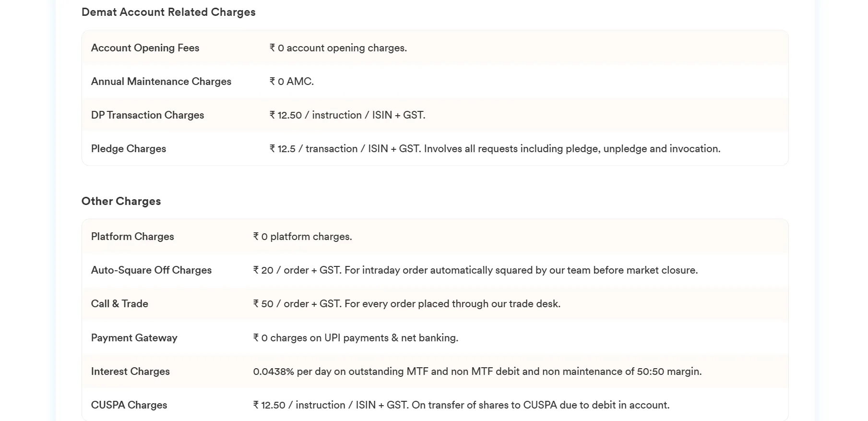
Task: Click the ₹ 0 AMC value
Action: point(291,82)
